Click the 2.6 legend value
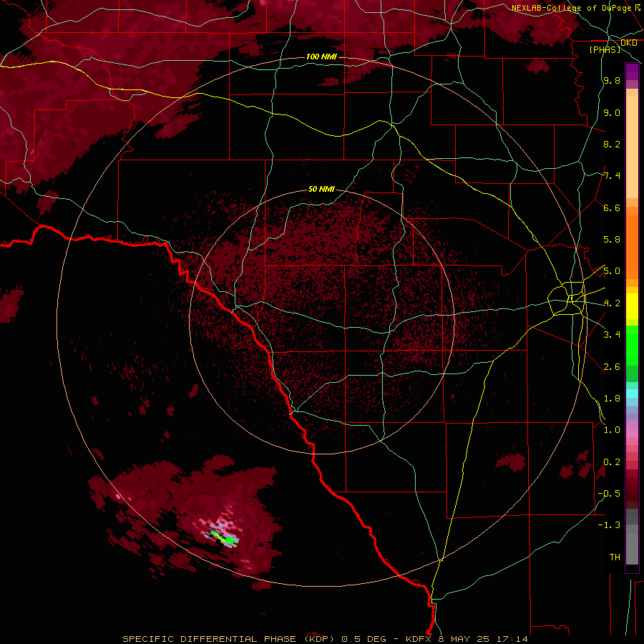Image resolution: width=644 pixels, height=644 pixels. [x=612, y=366]
